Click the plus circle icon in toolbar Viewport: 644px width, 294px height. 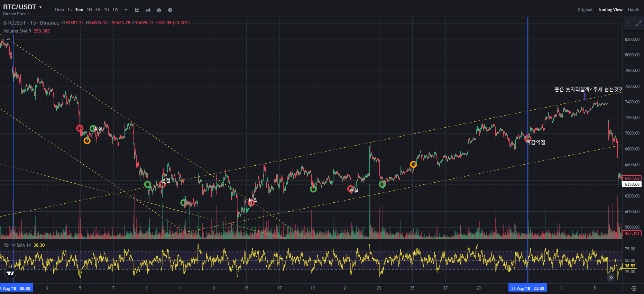(170, 10)
